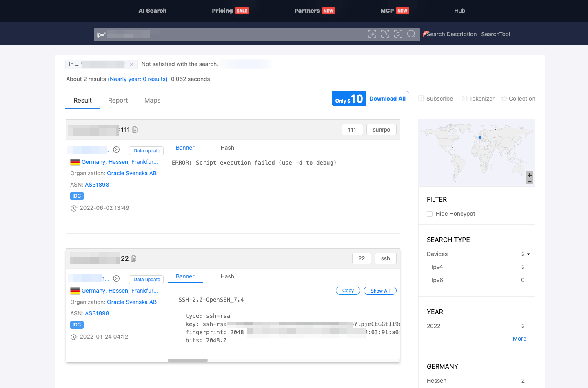Zoom in on the world map
Viewport: 588px width, 388px height.
[529, 175]
